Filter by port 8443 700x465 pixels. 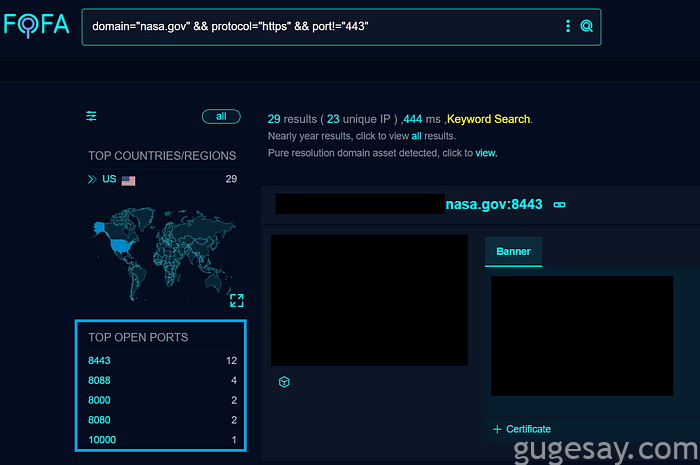coord(99,361)
